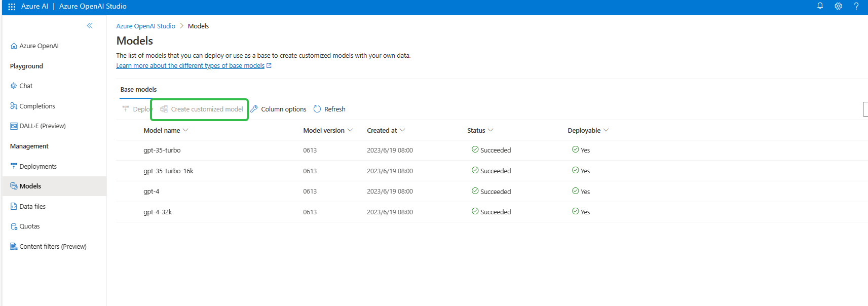Select the gpt-4 model name
This screenshot has width=868, height=306.
coord(151,192)
